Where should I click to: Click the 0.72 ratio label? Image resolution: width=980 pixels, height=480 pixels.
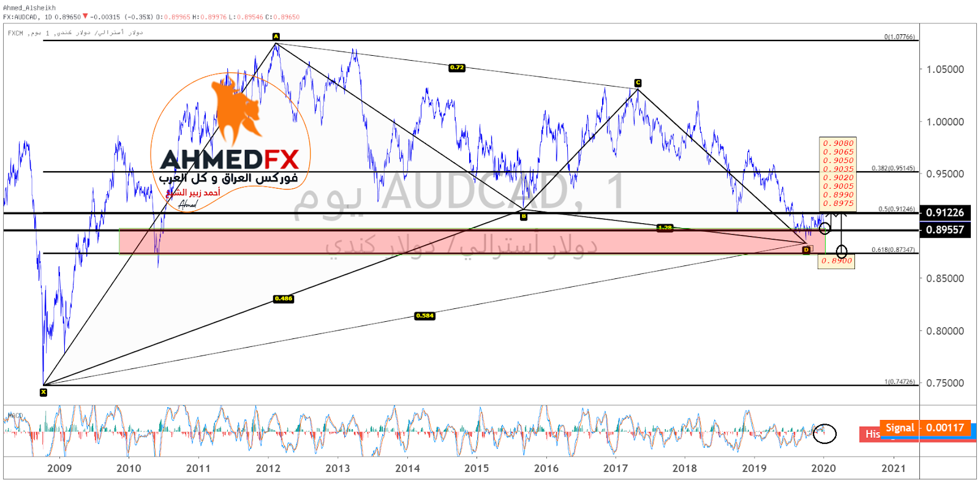[457, 67]
